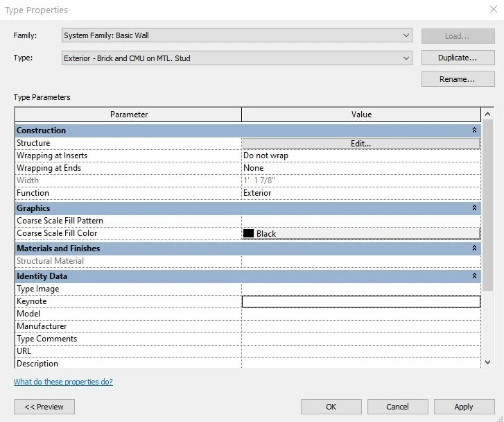Click the Duplicate... button
The height and width of the screenshot is (422, 504).
(x=458, y=58)
